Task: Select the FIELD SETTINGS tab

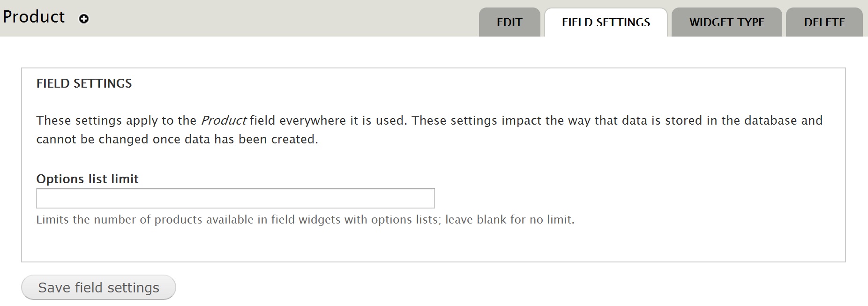Action: pyautogui.click(x=606, y=22)
